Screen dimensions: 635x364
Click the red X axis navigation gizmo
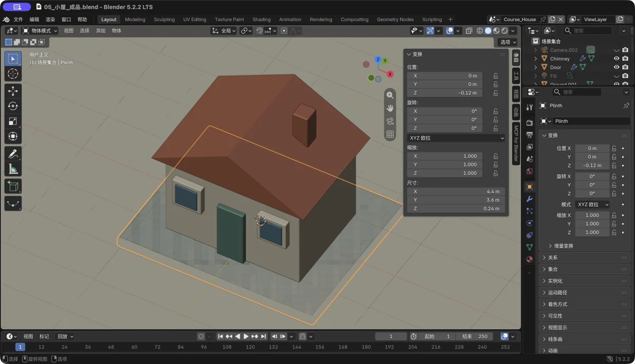390,74
